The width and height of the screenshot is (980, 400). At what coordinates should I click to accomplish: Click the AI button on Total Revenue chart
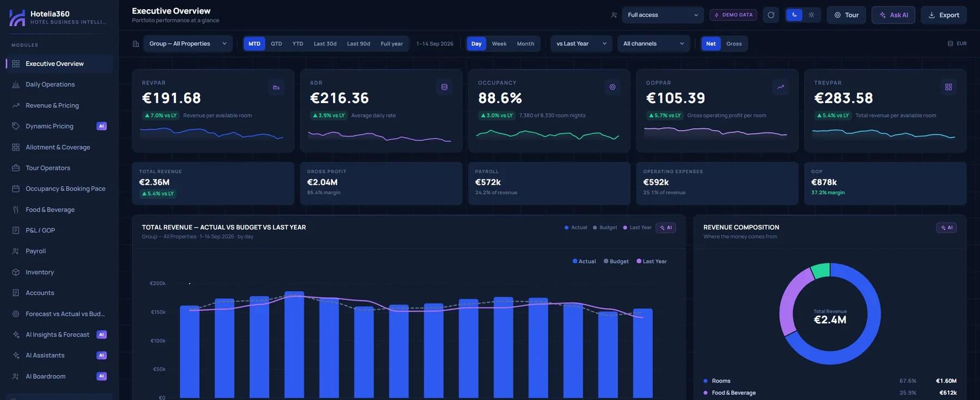tap(666, 228)
